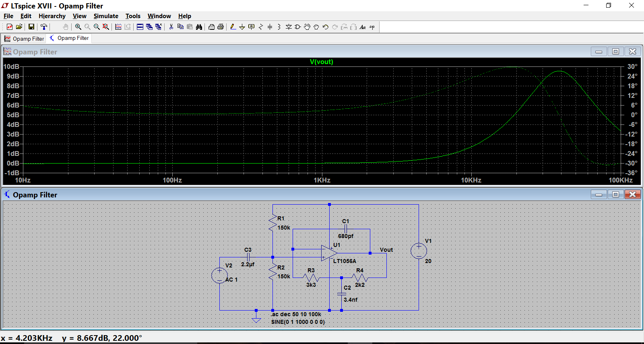
Task: Click the Find binoculars icon
Action: click(x=199, y=27)
